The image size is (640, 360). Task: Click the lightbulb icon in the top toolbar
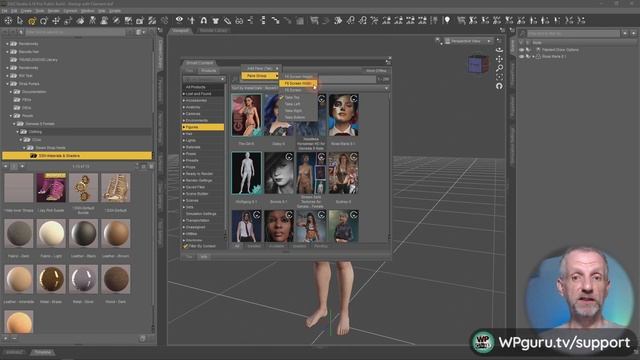tap(447, 20)
